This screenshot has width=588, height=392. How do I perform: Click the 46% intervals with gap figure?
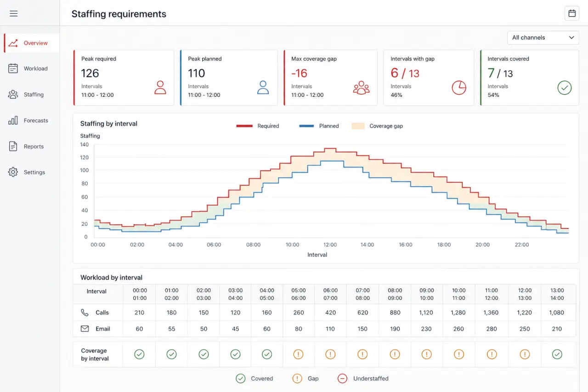396,95
